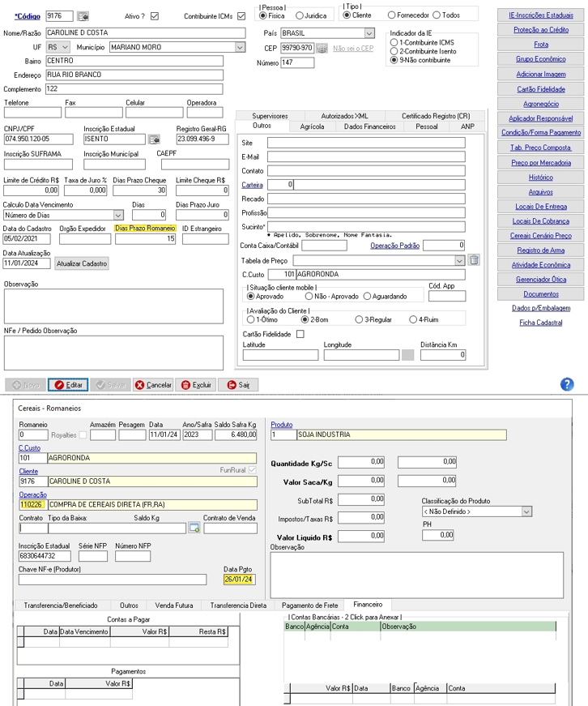The width and height of the screenshot is (588, 706).
Task: Open the Transferencia/Beneficiado tab
Action: click(x=61, y=605)
